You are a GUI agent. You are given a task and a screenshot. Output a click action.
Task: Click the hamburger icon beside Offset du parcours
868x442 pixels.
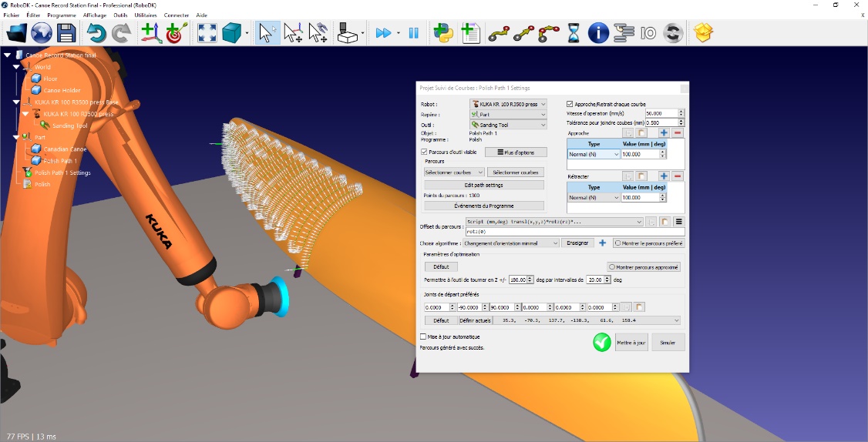point(678,222)
